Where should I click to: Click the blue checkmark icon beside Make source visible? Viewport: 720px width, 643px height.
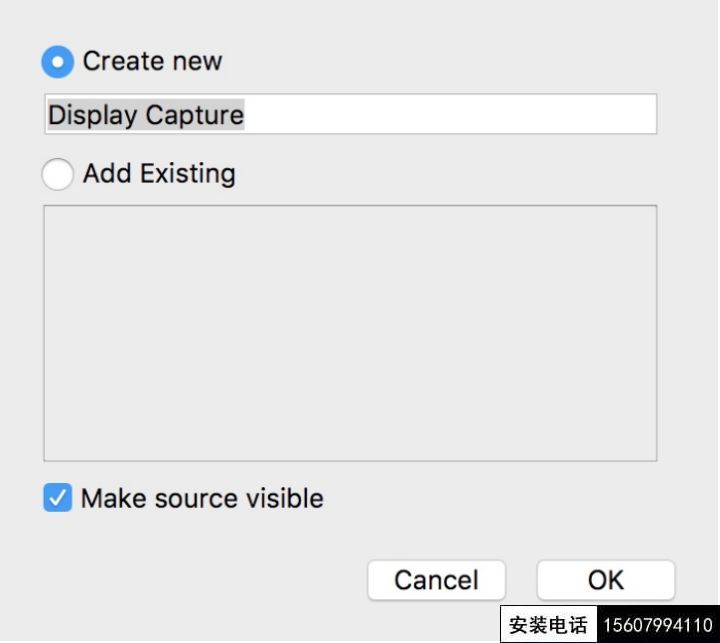[57, 497]
